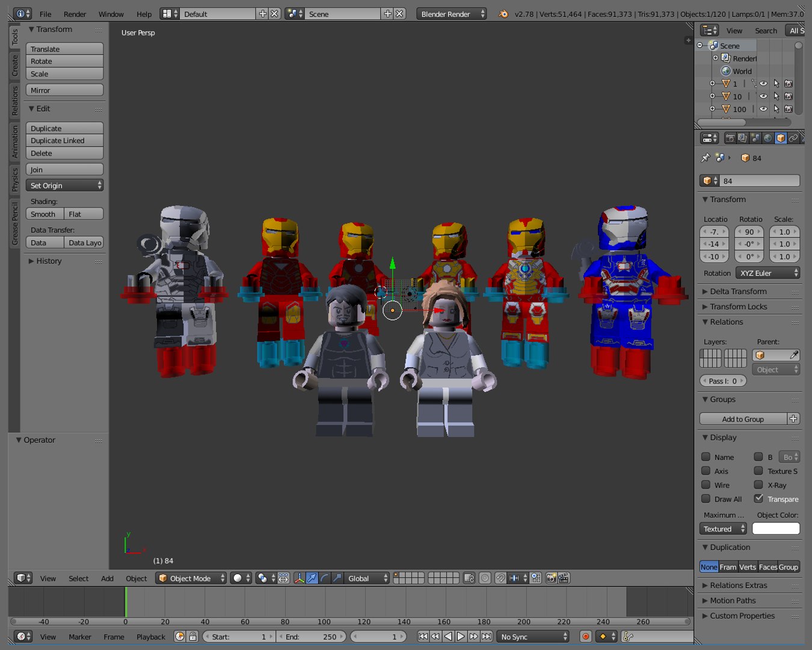Open the Global orientation dropdown
Image resolution: width=812 pixels, height=650 pixels.
[366, 578]
